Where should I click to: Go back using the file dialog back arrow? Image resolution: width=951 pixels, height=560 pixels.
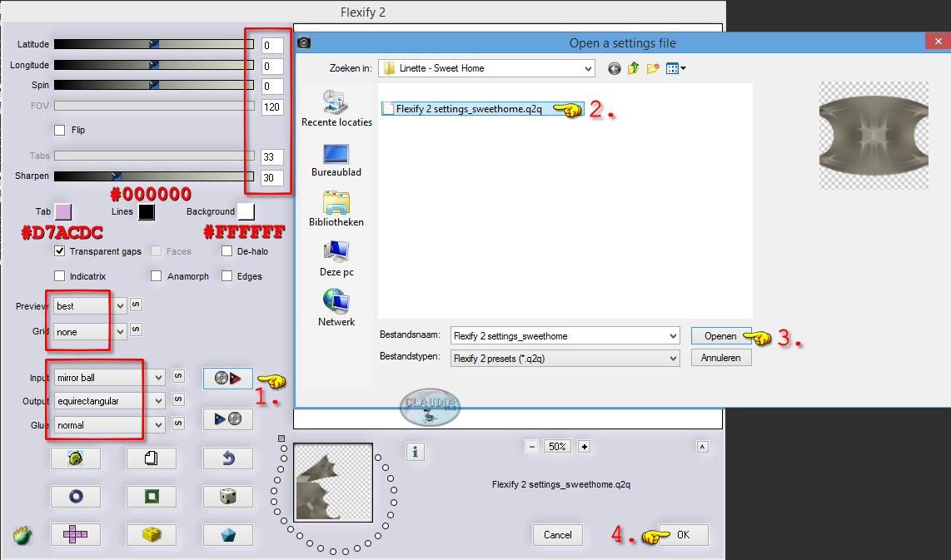click(615, 68)
